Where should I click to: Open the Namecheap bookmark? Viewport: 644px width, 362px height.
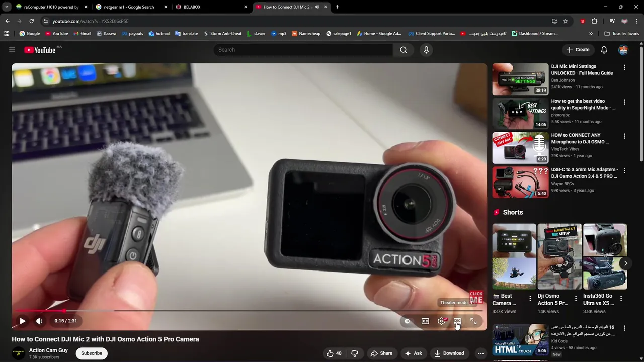(306, 34)
